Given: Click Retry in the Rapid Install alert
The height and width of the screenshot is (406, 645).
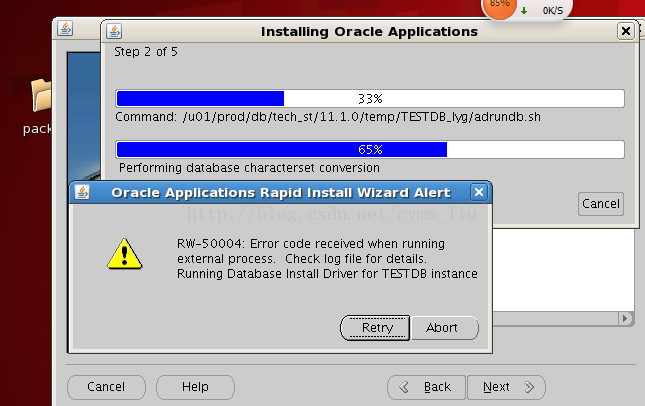Looking at the screenshot, I should [375, 328].
